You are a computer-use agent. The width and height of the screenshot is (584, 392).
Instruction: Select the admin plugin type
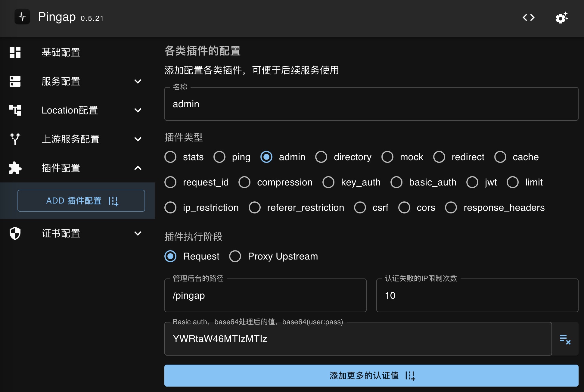[266, 157]
